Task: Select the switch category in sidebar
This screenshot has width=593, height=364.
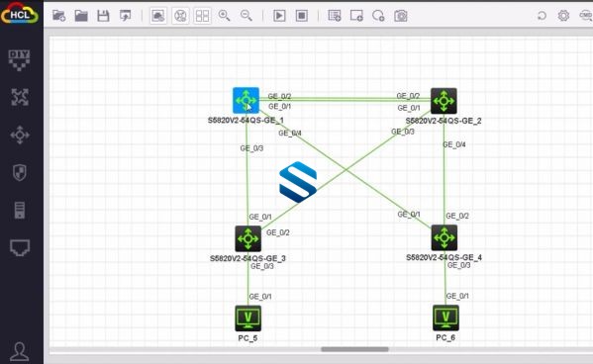Action: [20, 135]
